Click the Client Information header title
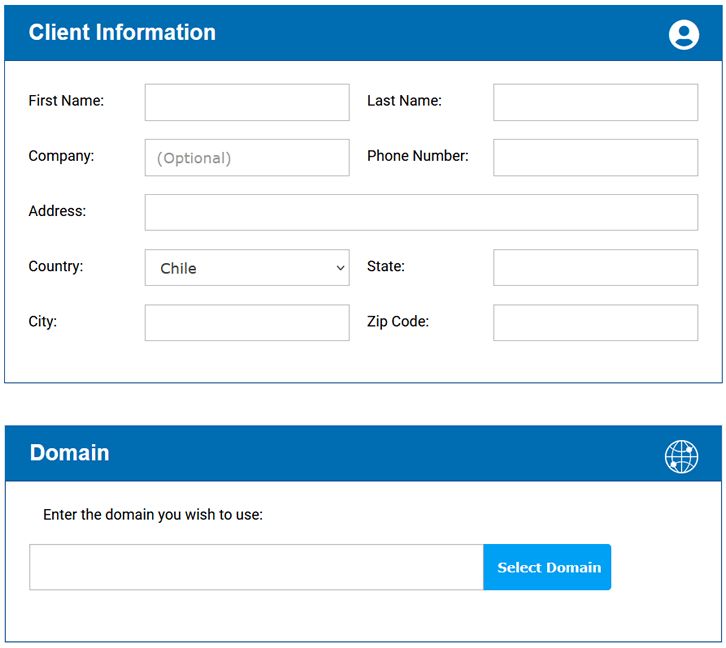This screenshot has width=726, height=648. click(x=122, y=32)
